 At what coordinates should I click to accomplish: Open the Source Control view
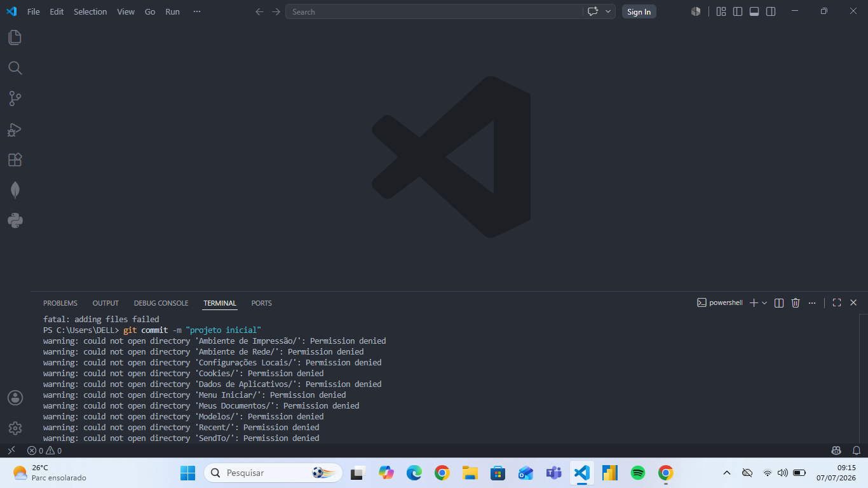coord(15,98)
